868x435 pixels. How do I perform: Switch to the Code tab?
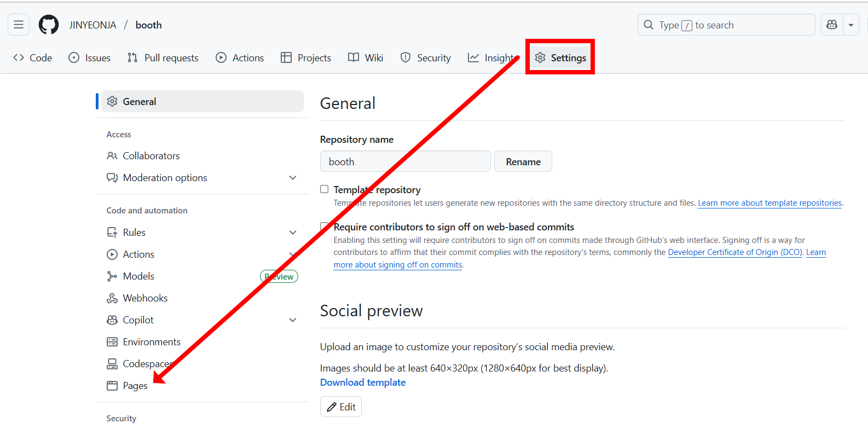point(33,57)
